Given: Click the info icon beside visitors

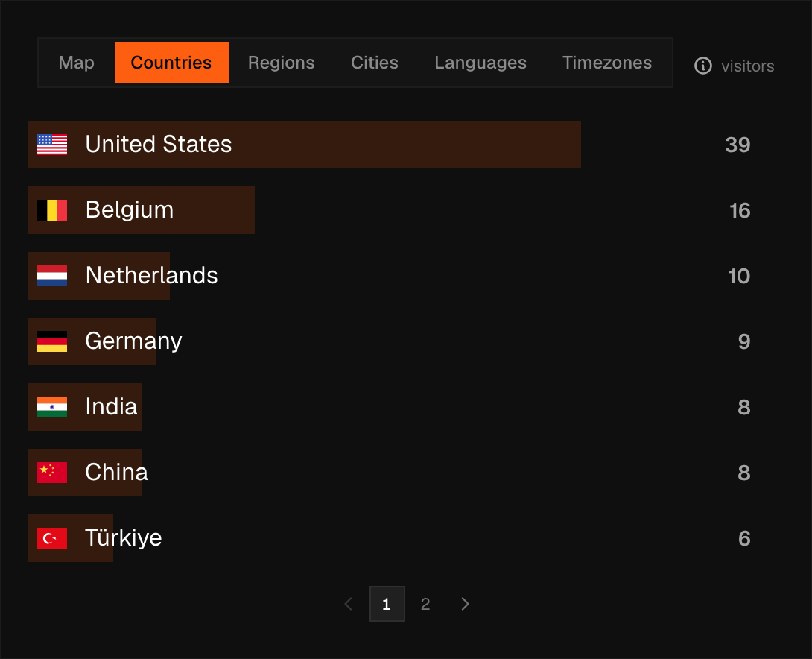Looking at the screenshot, I should pyautogui.click(x=702, y=66).
